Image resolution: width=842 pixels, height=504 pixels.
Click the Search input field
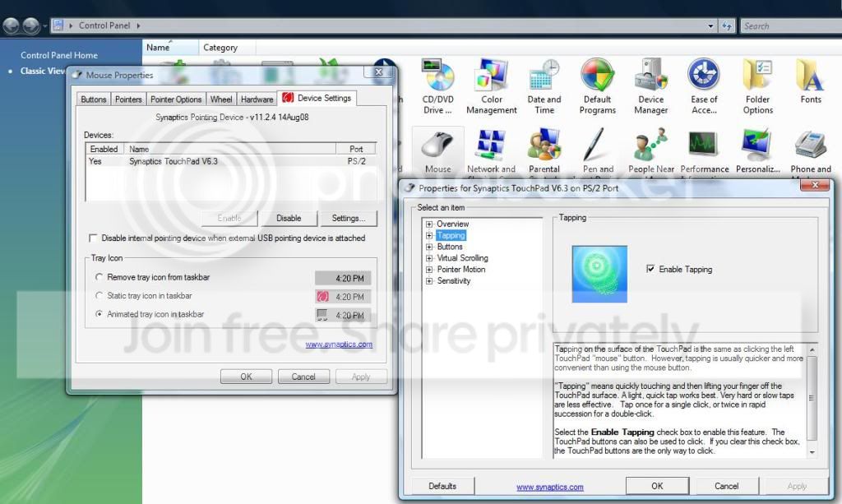[790, 25]
